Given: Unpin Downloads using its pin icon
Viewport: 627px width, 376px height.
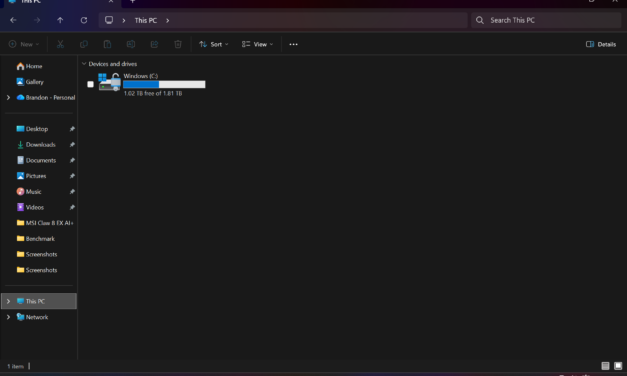Looking at the screenshot, I should click(x=72, y=144).
